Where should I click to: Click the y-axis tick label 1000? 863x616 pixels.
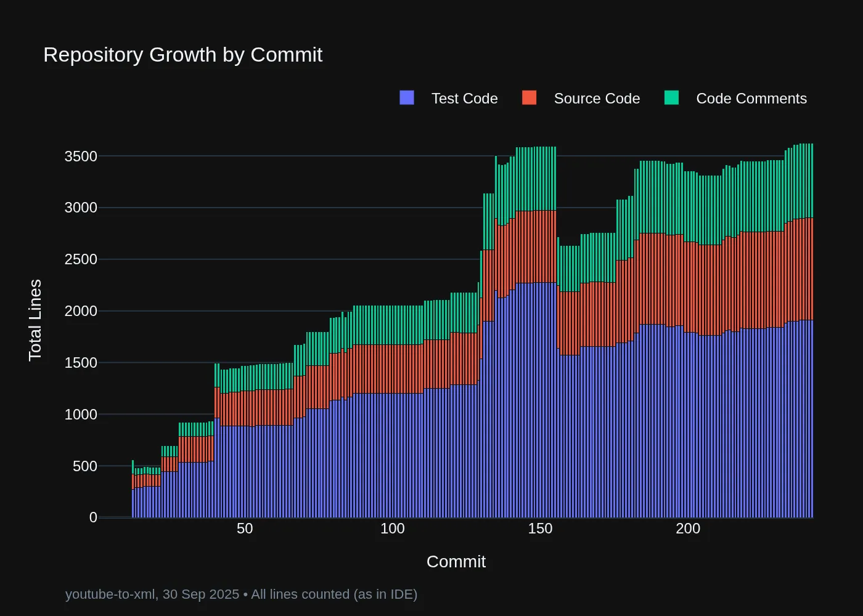click(x=81, y=415)
